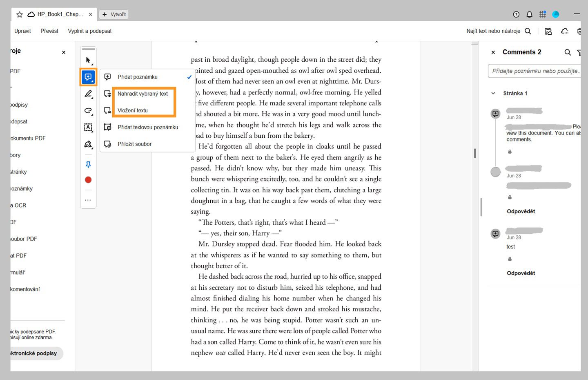588x380 pixels.
Task: Click the lock icon under the 'view this document' comment
Action: click(x=510, y=152)
